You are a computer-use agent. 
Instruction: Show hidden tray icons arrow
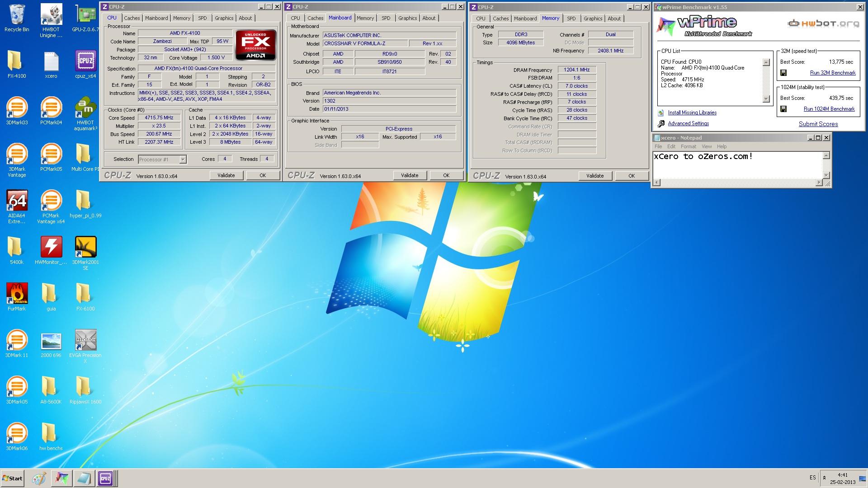tap(824, 478)
